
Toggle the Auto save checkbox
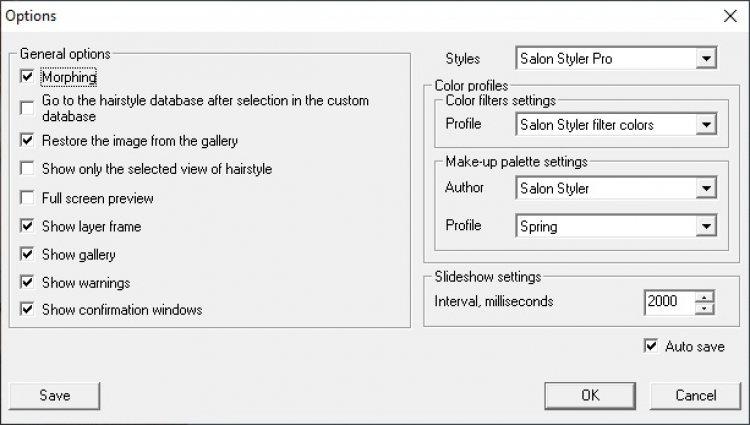(x=651, y=346)
